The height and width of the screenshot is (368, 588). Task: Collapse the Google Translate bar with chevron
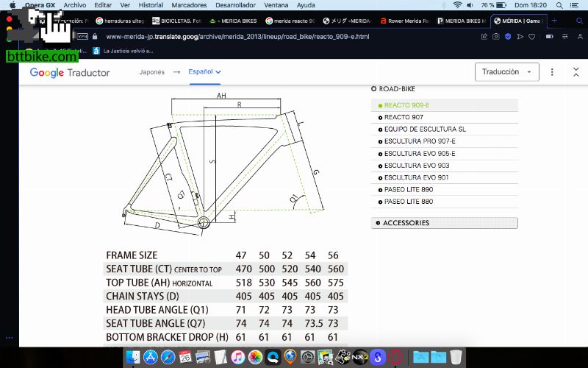click(x=572, y=72)
